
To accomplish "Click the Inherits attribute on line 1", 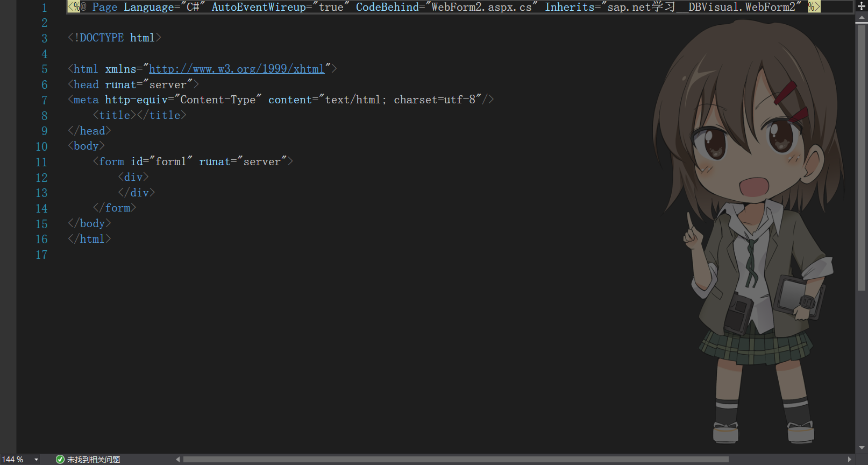I will 570,7.
